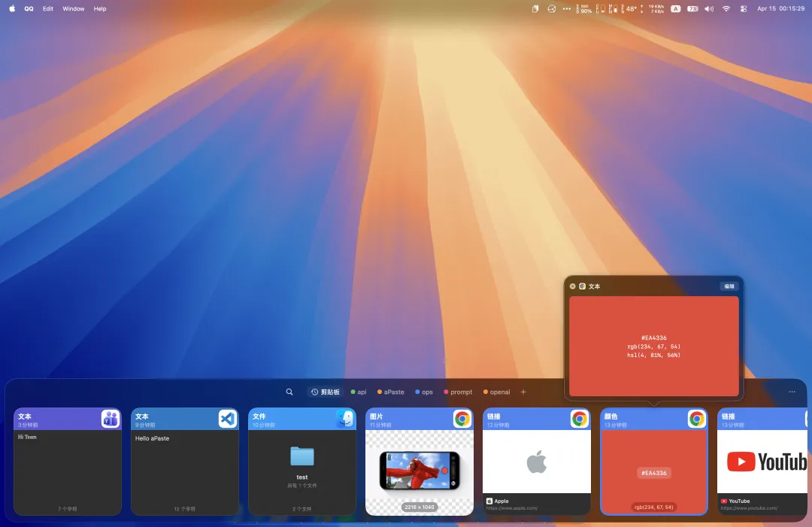
Task: Click the Finder icon on the file card
Action: click(345, 419)
